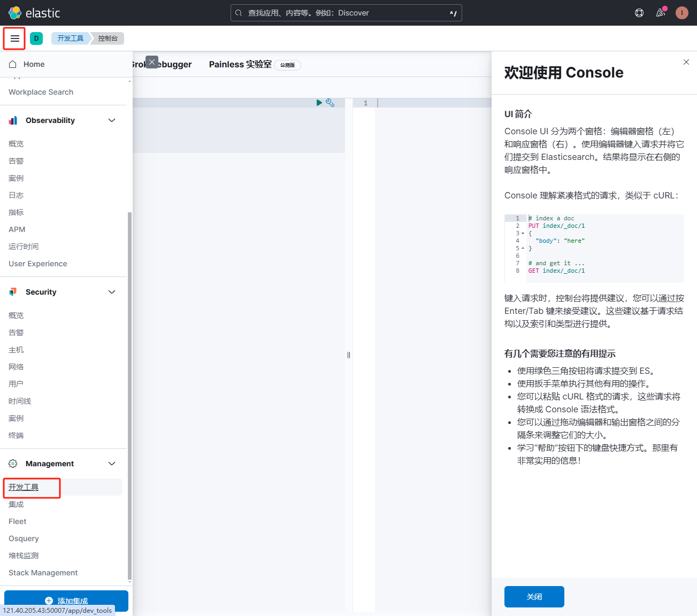The width and height of the screenshot is (697, 616).
Task: Collapse the Observability section
Action: coord(112,120)
